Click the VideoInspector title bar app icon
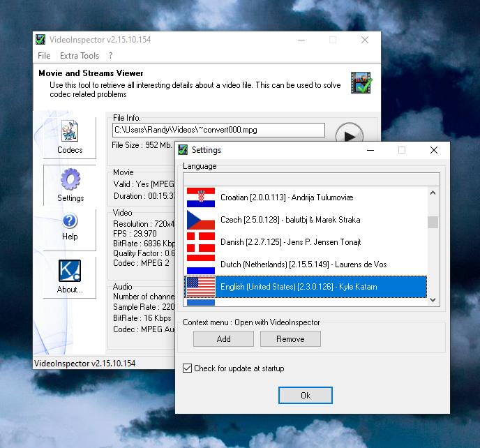Screen dimensions: 480x448 [40, 40]
